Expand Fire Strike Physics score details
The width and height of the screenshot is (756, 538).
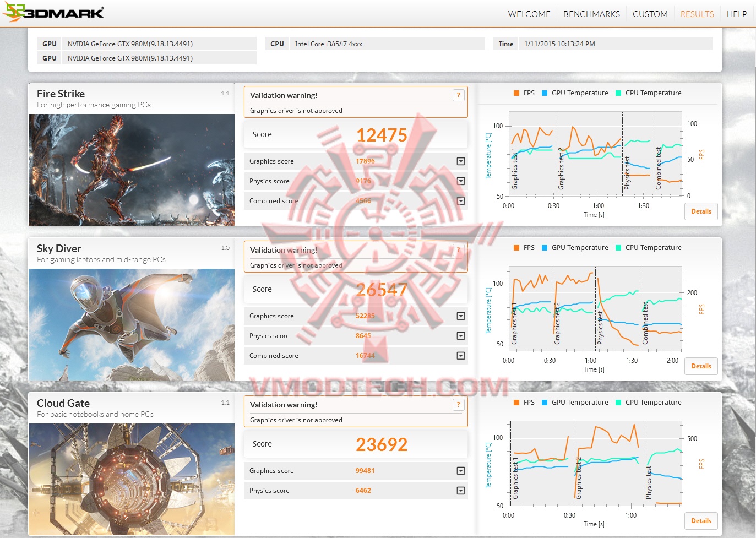tap(461, 181)
